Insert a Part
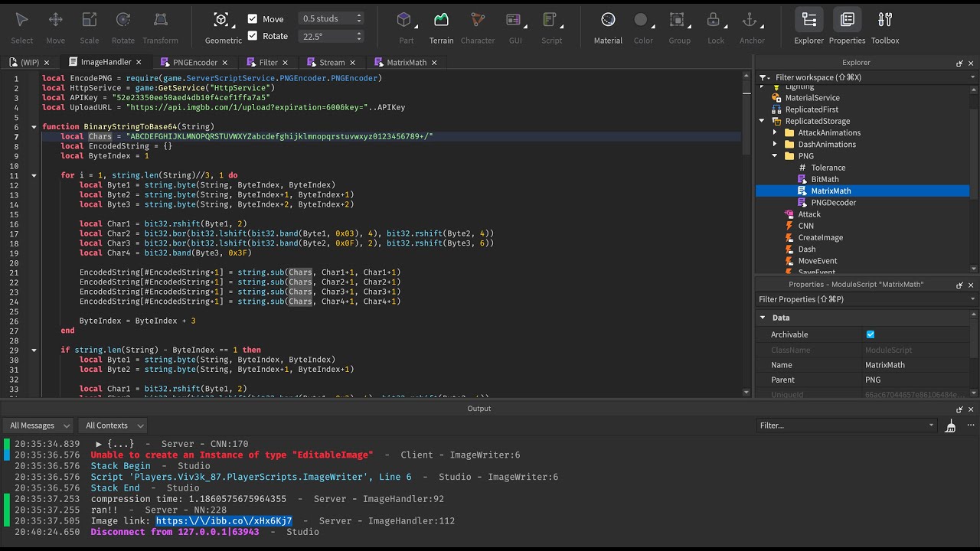980x551 pixels. point(406,23)
